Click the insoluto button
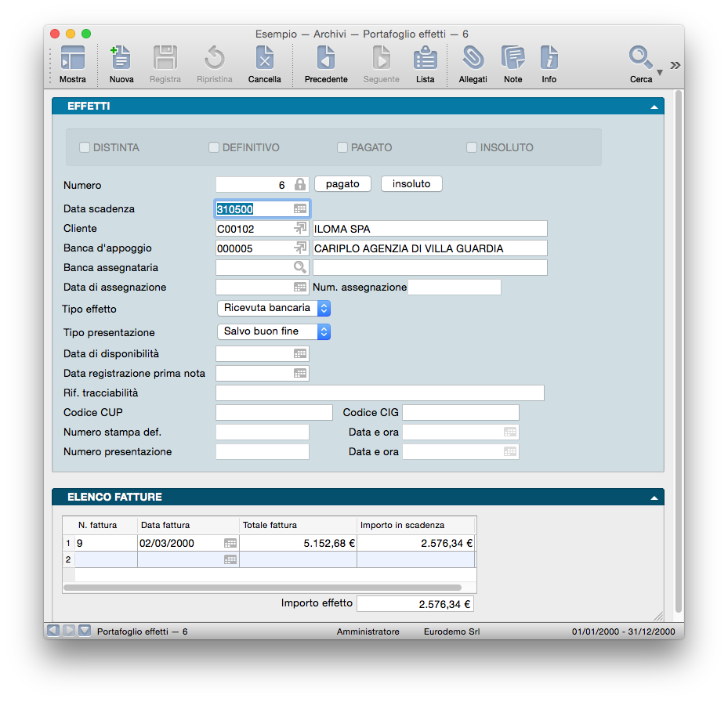 tap(411, 184)
